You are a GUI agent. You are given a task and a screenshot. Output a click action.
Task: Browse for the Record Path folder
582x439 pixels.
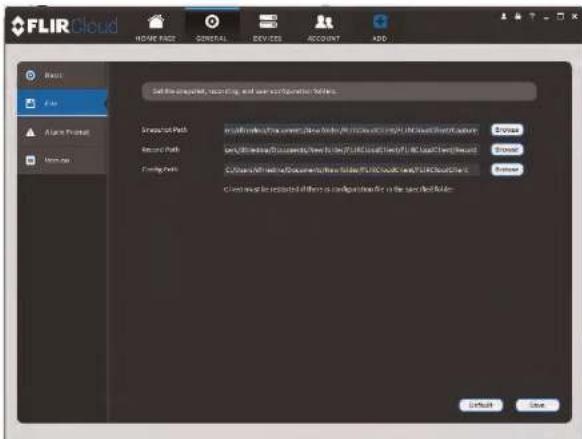[507, 150]
